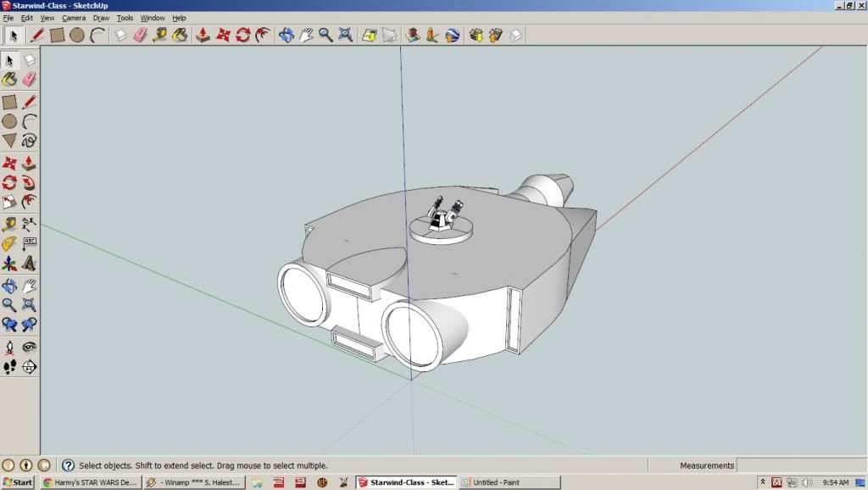The width and height of the screenshot is (868, 490).
Task: Open the Window menu
Action: tap(153, 18)
